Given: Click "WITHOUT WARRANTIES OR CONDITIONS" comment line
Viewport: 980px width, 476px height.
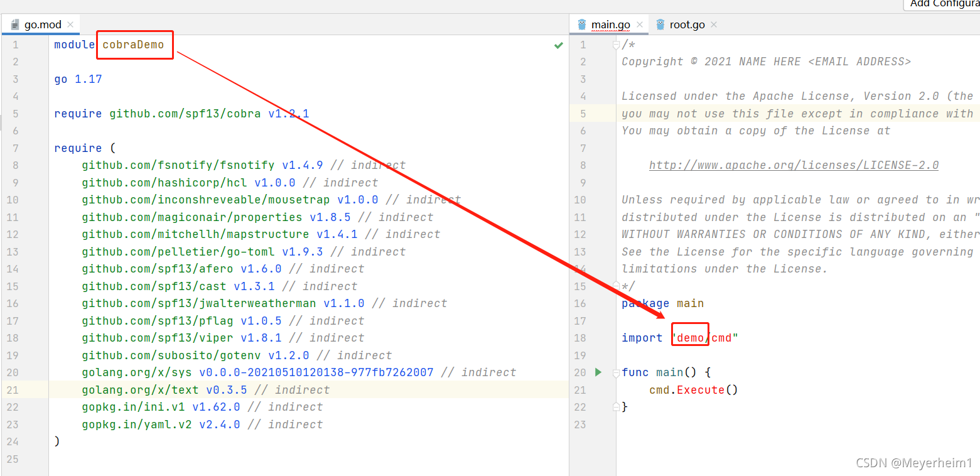Looking at the screenshot, I should (800, 234).
